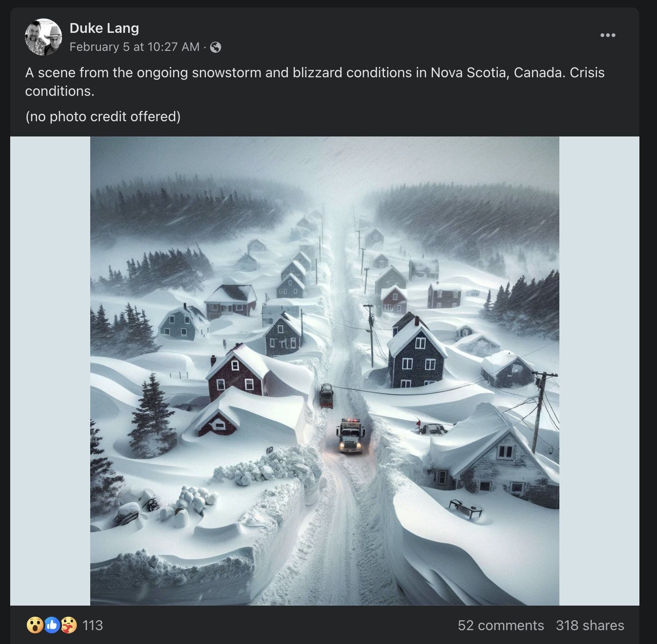View the 113 reactions count
The height and width of the screenshot is (644, 657).
point(93,625)
